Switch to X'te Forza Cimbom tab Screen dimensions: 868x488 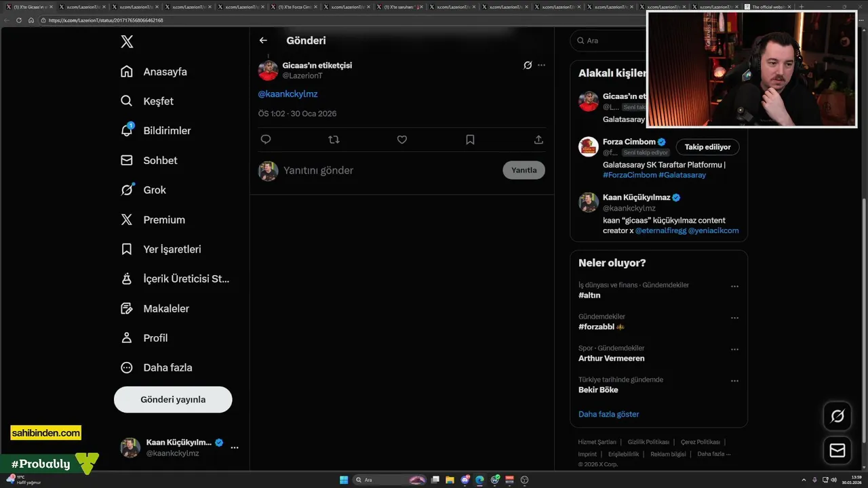point(296,7)
